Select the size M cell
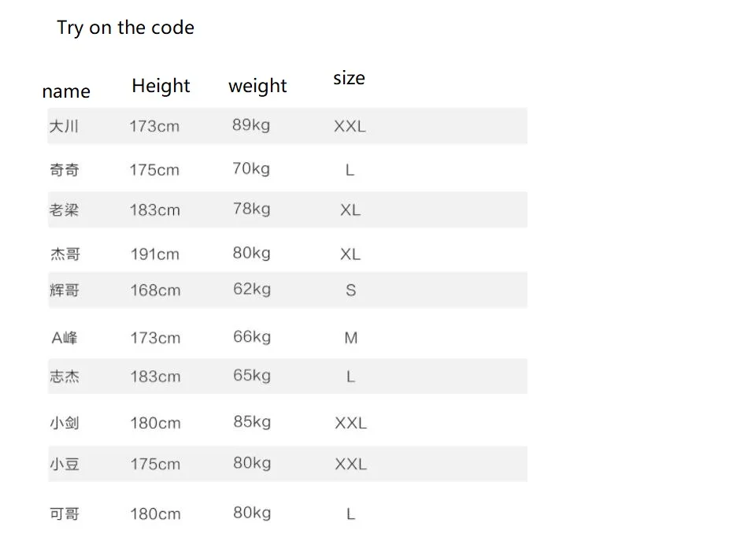This screenshot has width=744, height=560. [x=351, y=338]
